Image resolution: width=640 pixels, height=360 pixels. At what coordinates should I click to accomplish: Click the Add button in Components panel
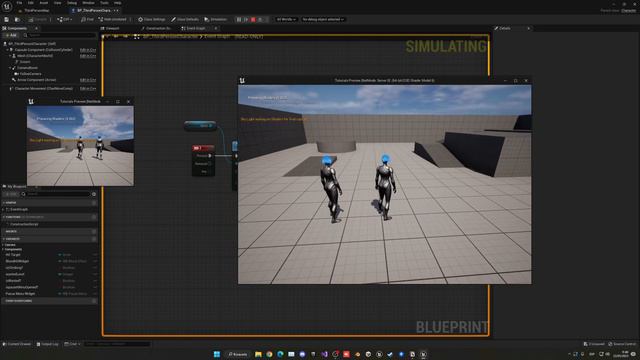click(11, 36)
